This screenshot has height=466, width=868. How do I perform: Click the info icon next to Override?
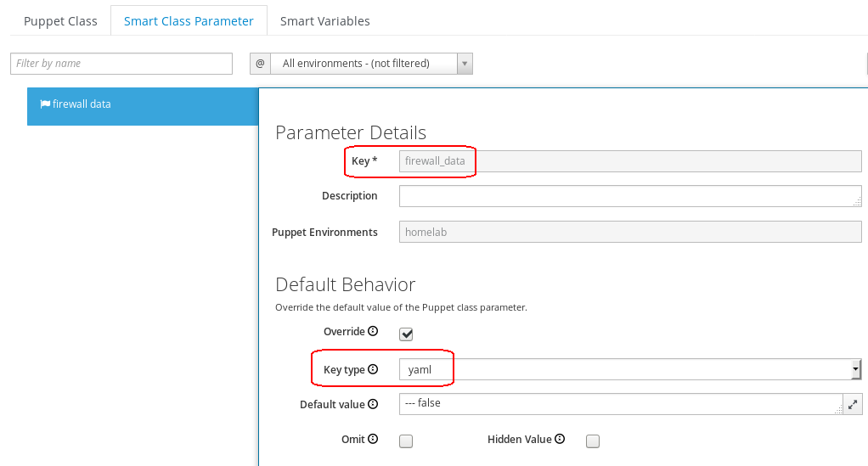coord(373,331)
